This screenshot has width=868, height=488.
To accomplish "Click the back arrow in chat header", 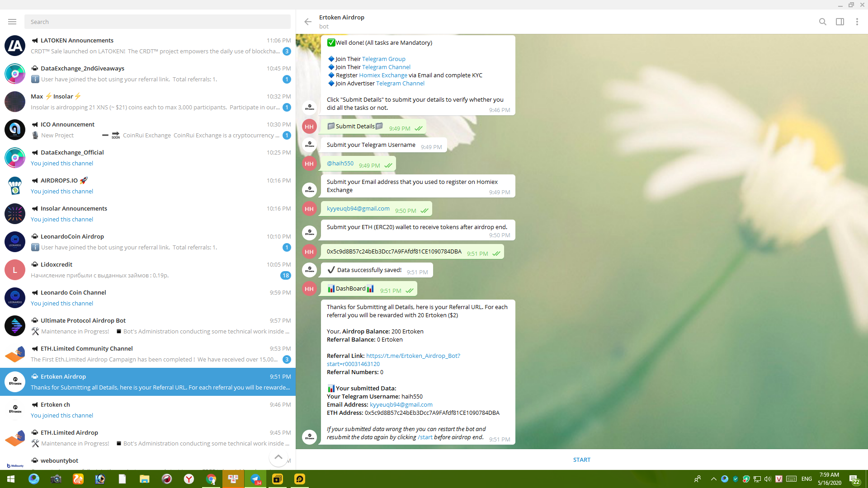I will 308,22.
